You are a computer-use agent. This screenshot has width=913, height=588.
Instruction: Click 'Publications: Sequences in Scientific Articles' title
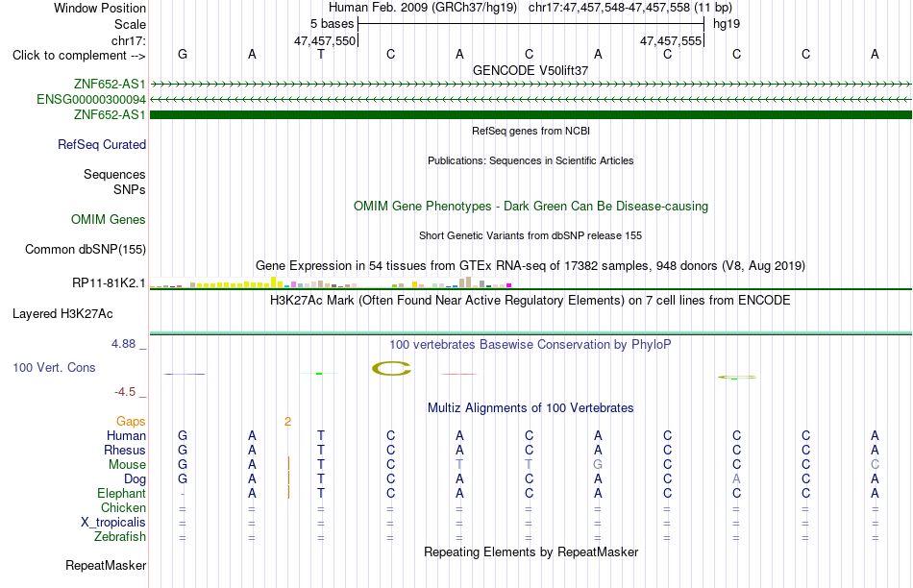click(531, 160)
